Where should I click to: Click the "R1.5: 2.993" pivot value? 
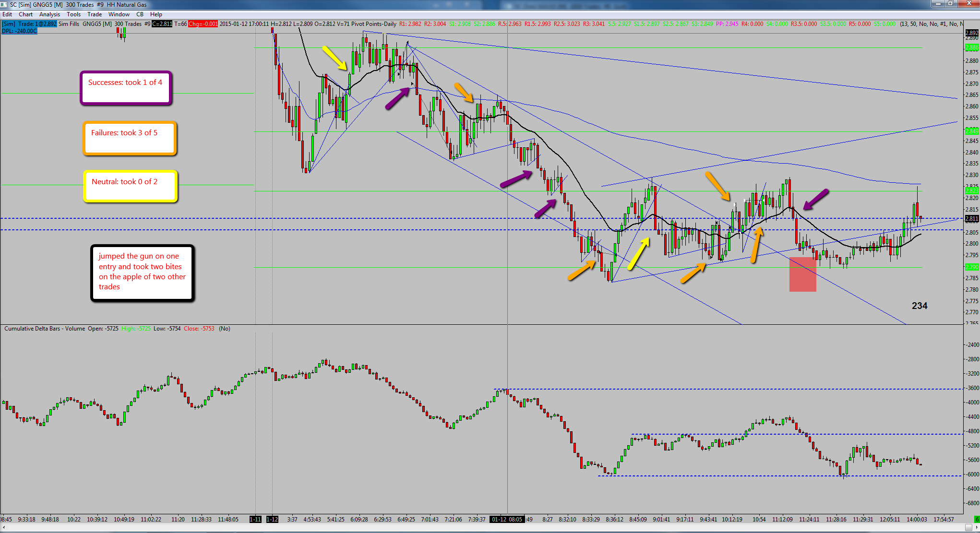pyautogui.click(x=538, y=24)
